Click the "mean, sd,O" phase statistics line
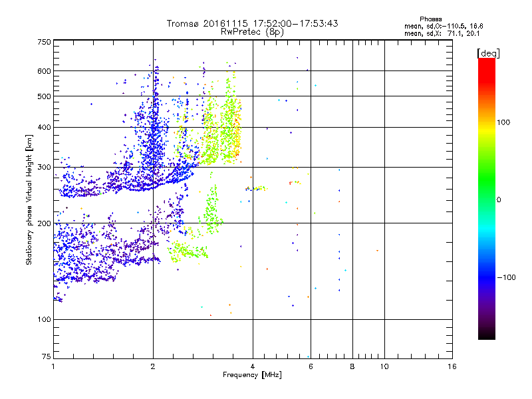Screen dimensions: 532x399 [x=444, y=27]
